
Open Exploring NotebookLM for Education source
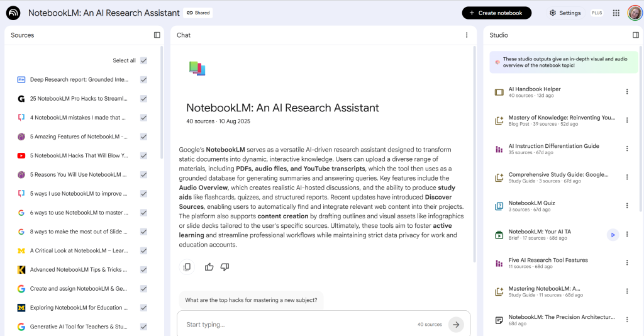pyautogui.click(x=78, y=308)
